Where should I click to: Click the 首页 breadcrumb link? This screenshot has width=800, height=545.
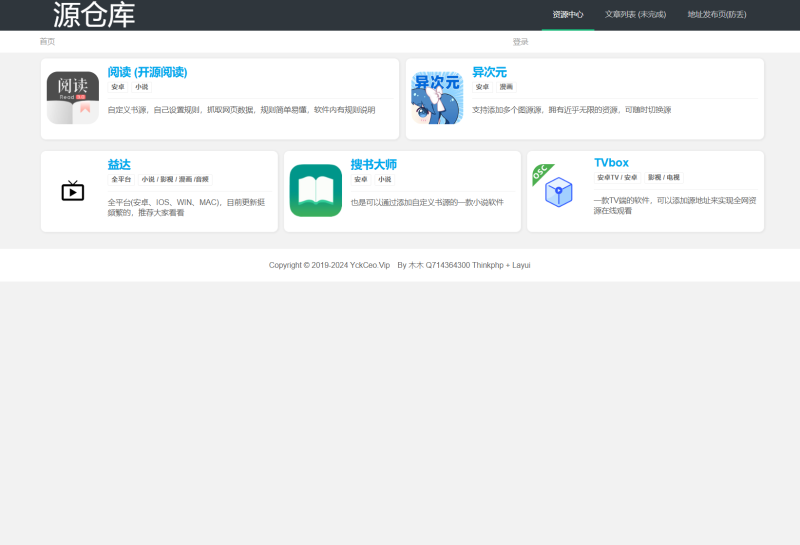(x=47, y=42)
